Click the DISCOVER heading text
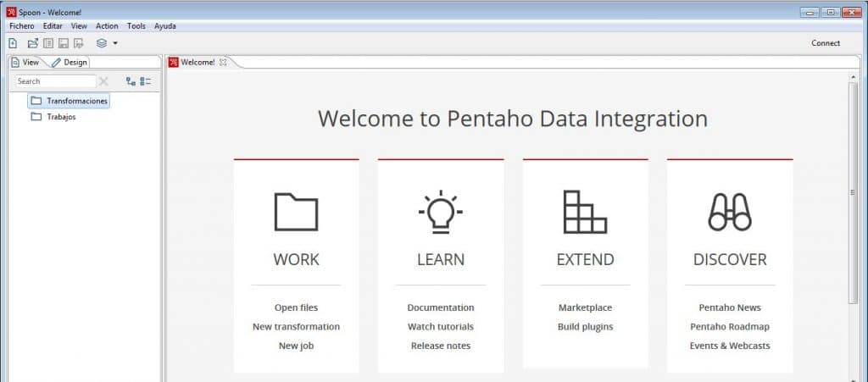The height and width of the screenshot is (382, 868). pos(730,259)
